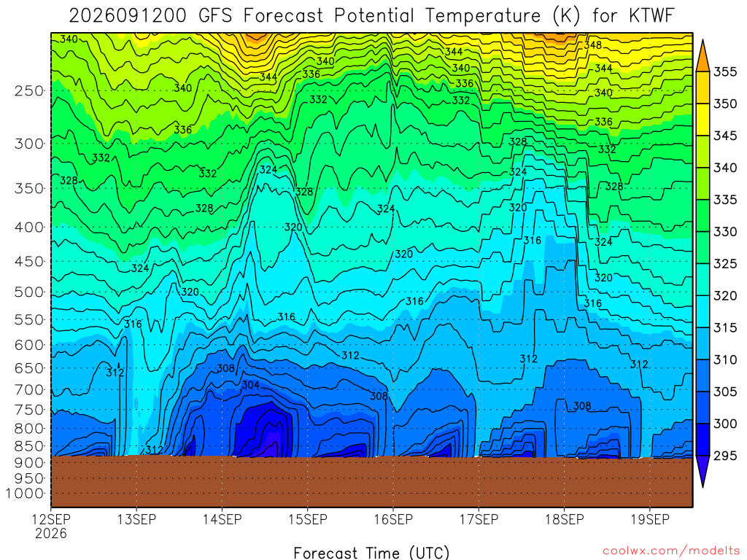Click the Forecast Time (UTC) axis title

click(371, 553)
